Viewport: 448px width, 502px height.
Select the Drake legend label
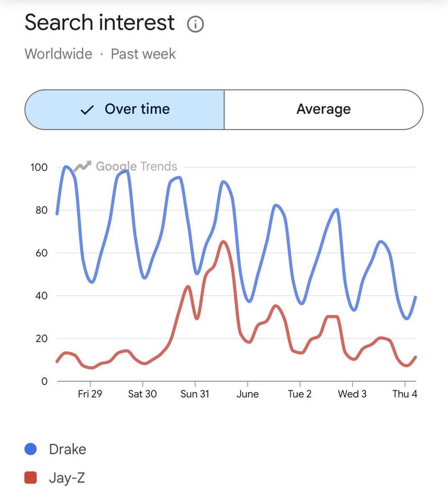tap(67, 449)
